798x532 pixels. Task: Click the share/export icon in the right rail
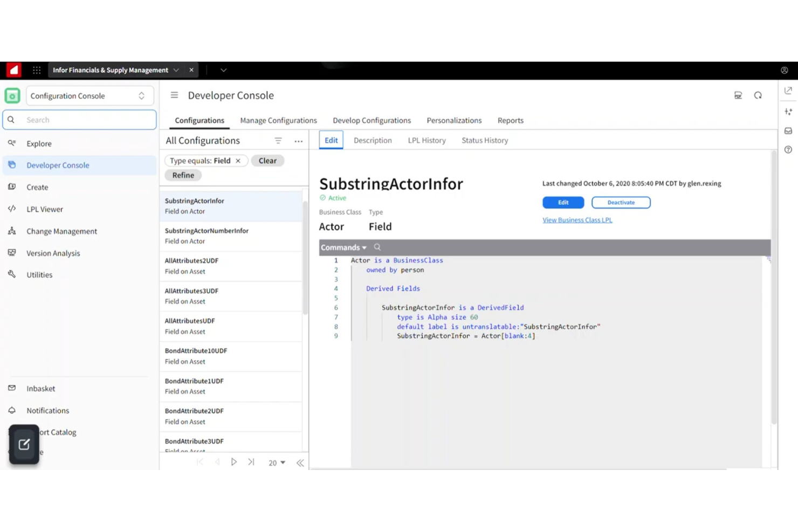click(788, 91)
